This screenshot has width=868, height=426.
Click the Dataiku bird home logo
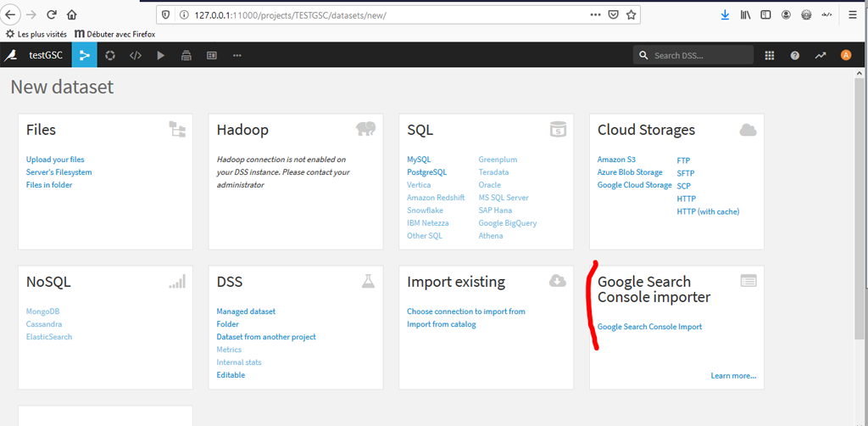(11, 55)
